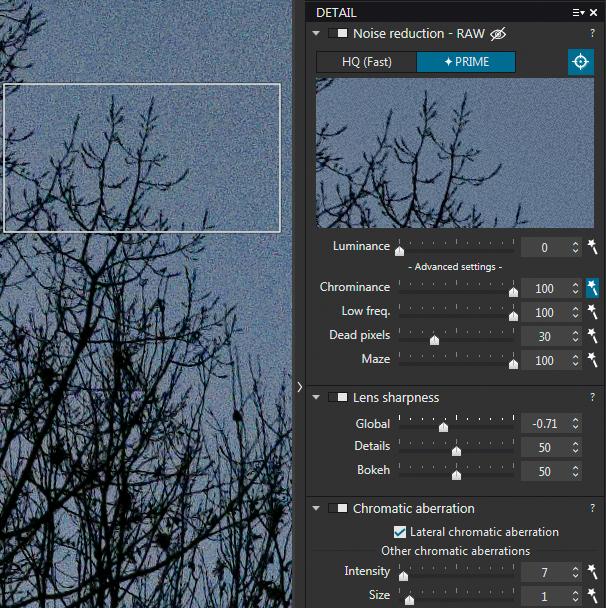
Task: Click the Maze magic wand icon
Action: tap(592, 360)
